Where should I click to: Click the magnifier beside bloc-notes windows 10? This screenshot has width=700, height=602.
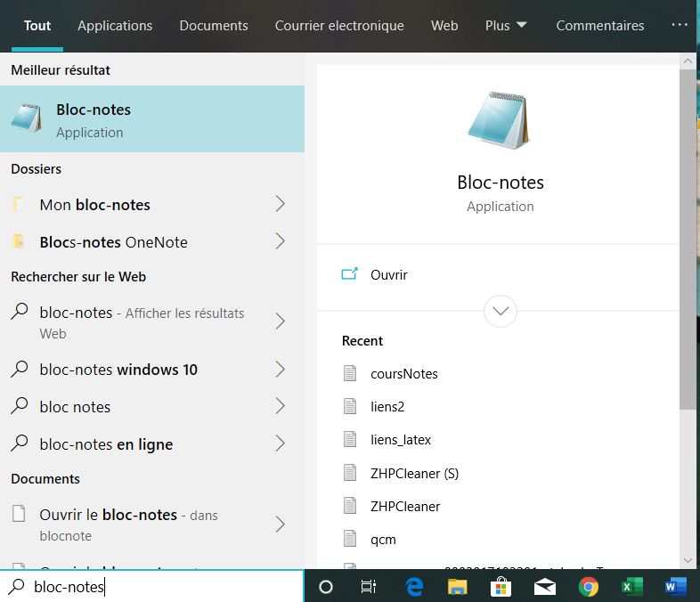[x=20, y=369]
